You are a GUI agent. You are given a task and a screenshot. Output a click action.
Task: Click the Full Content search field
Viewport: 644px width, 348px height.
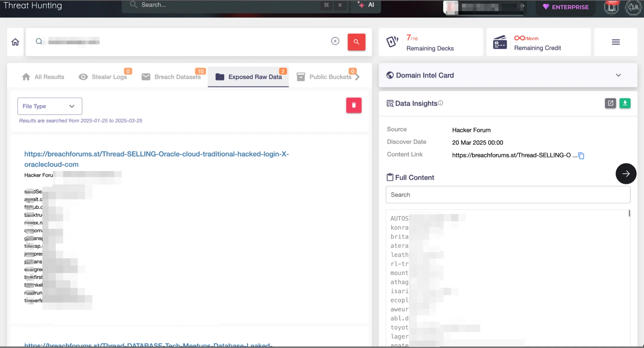pos(508,195)
